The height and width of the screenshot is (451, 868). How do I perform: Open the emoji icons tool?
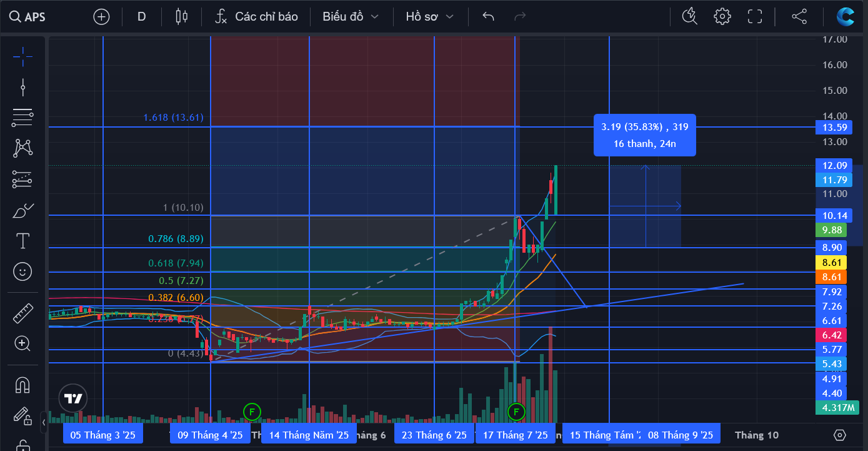tap(22, 271)
